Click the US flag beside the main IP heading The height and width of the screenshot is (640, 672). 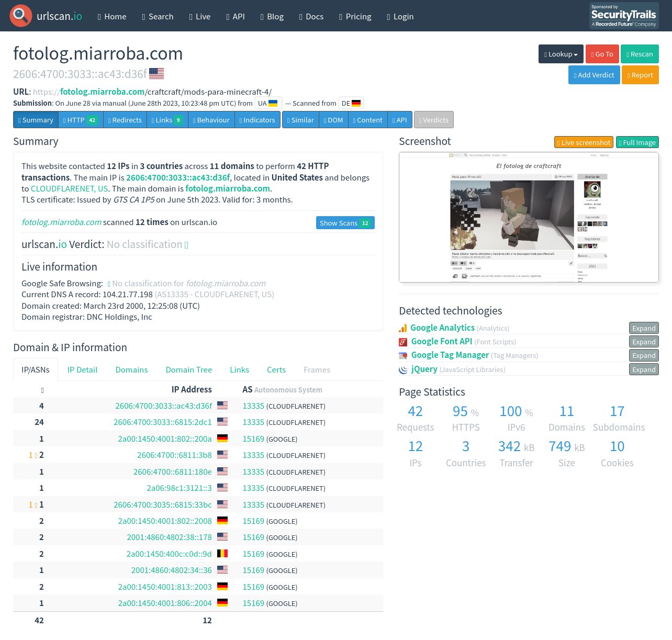pyautogui.click(x=156, y=74)
